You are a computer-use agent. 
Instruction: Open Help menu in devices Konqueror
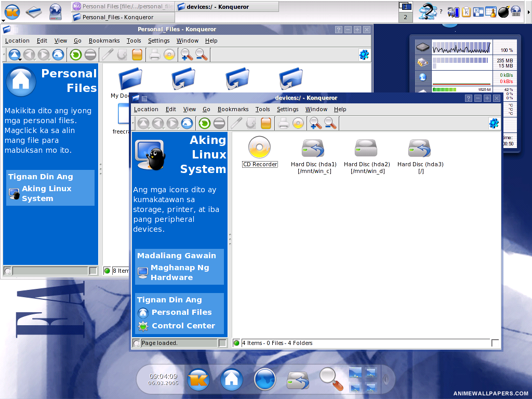coord(340,109)
